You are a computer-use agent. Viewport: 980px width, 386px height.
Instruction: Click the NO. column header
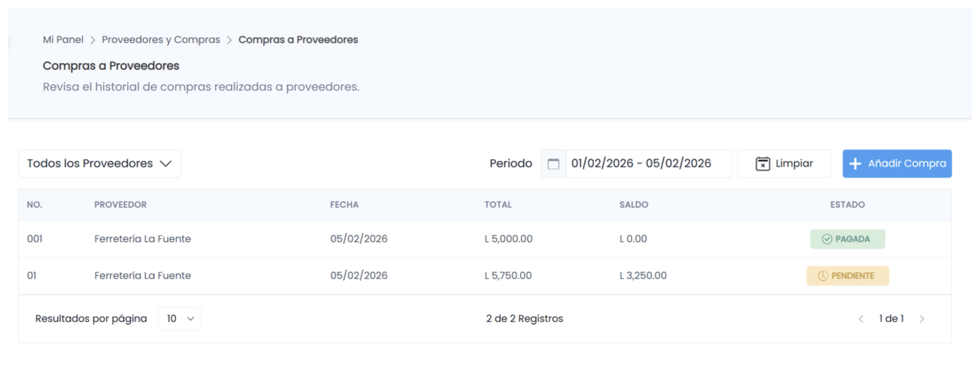pos(35,205)
